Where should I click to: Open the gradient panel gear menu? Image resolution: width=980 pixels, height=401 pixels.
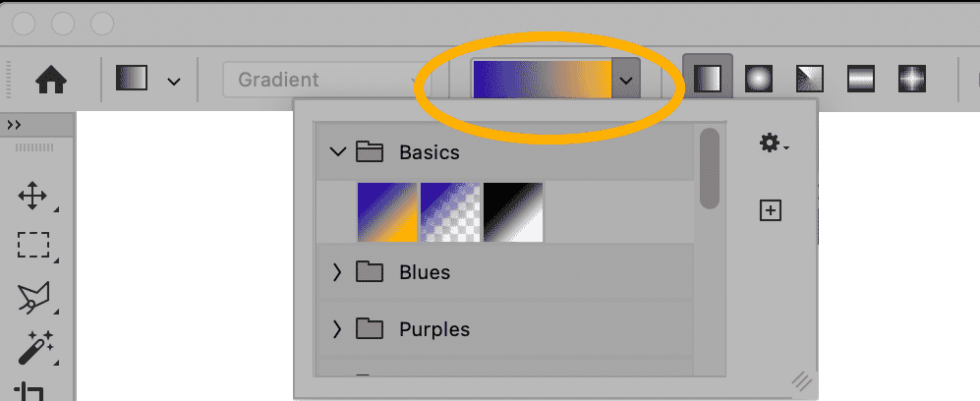tap(774, 144)
